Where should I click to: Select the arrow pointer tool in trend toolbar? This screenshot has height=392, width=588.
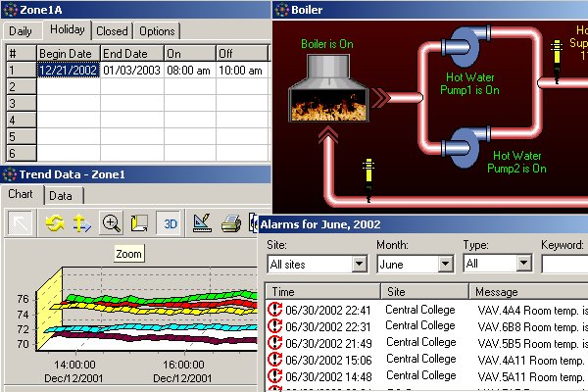coord(21,222)
